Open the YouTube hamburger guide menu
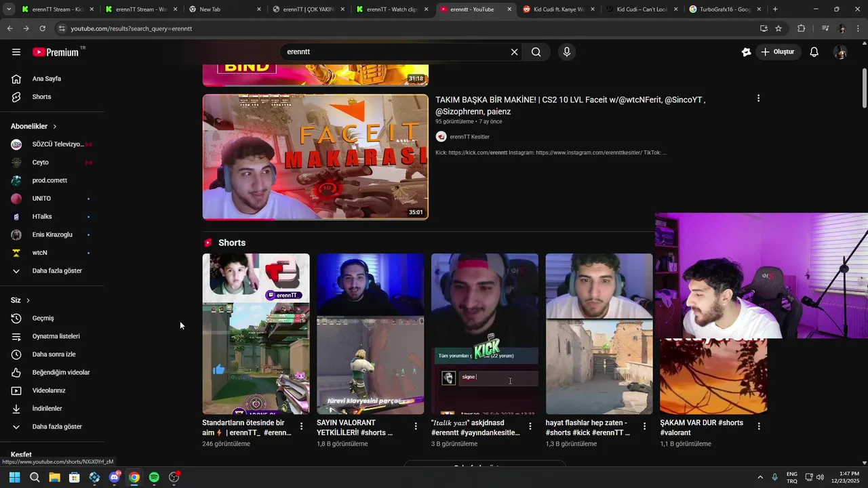868x488 pixels. (x=16, y=52)
